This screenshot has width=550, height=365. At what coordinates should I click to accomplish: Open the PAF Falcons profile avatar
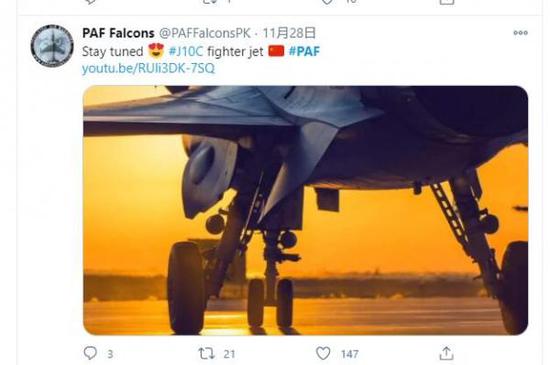click(x=52, y=46)
